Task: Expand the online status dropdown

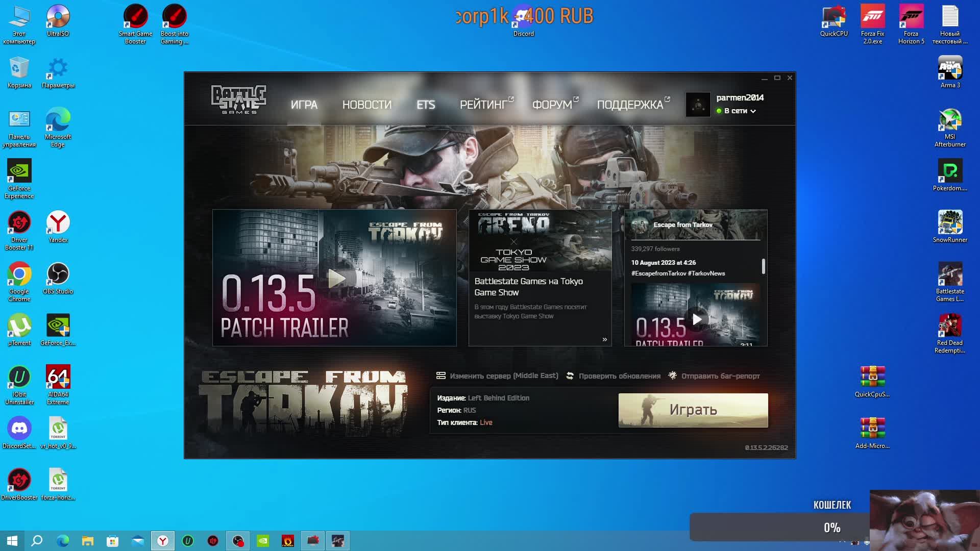Action: coord(753,111)
